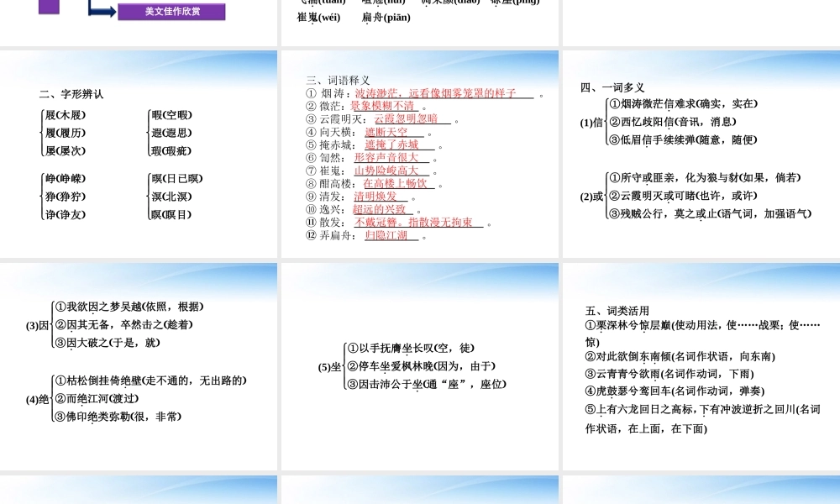Click the red answer 景象模糊不清
Viewport: 840px width, 504px height.
click(x=382, y=106)
